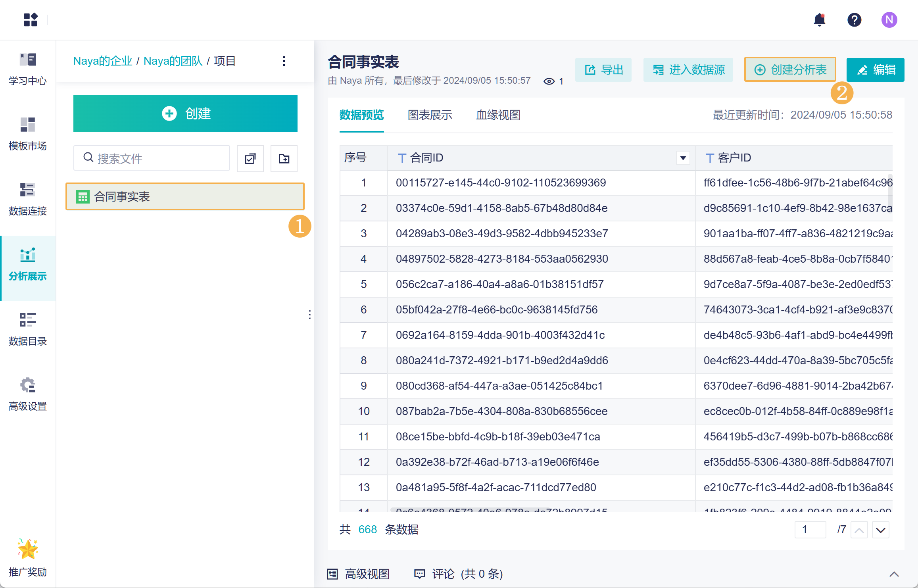Viewport: 918px width, 588px height.
Task: Click the Naya的团队 breadcrumb link
Action: (173, 61)
